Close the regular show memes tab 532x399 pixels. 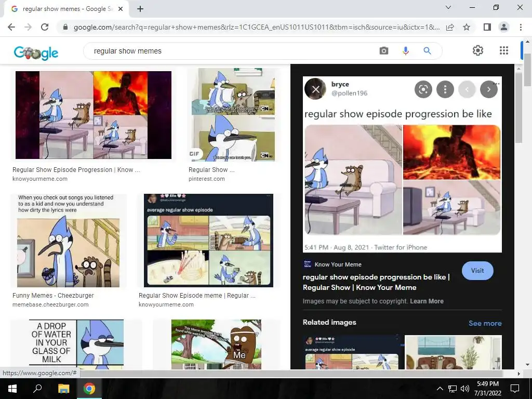tap(120, 9)
